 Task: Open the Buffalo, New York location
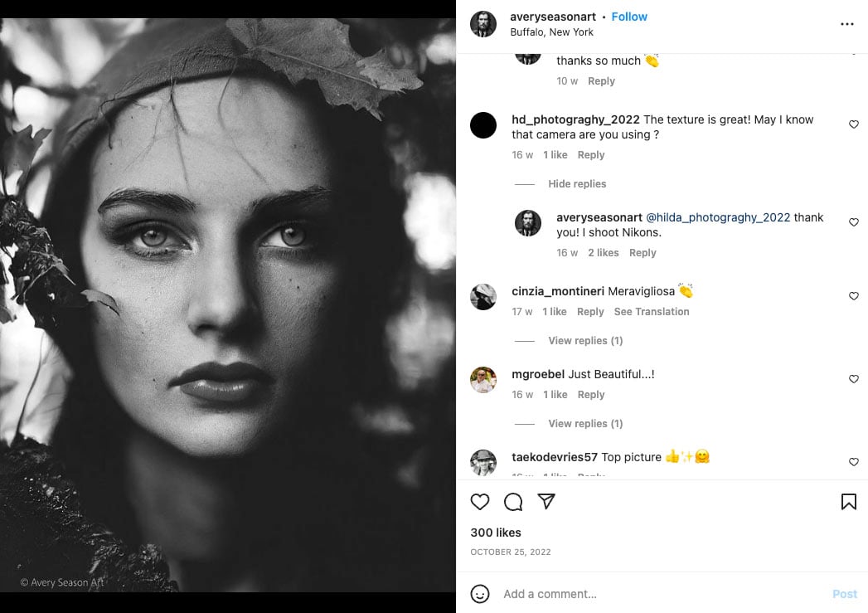click(x=551, y=32)
